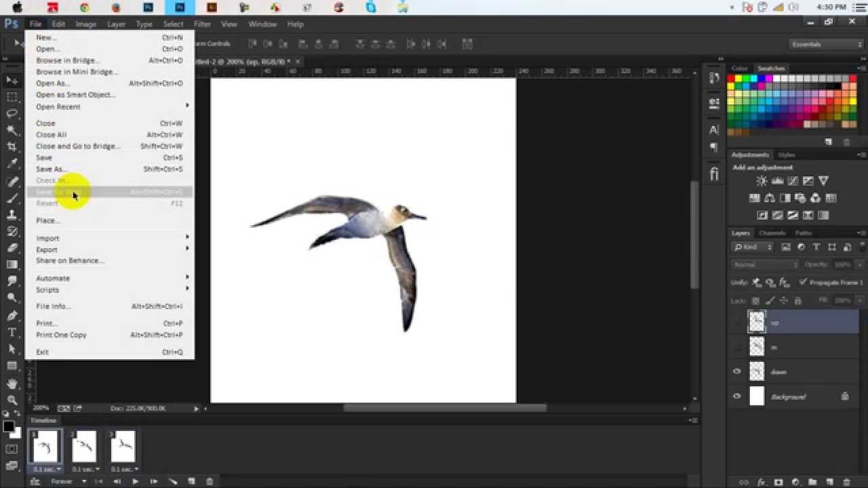
Task: Open the Normal blend mode dropdown
Action: click(x=766, y=264)
